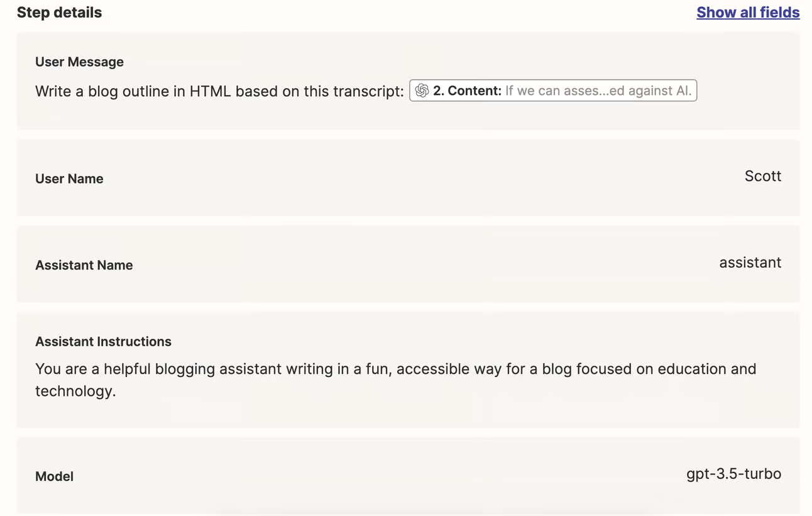Click the User Name field label
812x516 pixels.
point(69,178)
